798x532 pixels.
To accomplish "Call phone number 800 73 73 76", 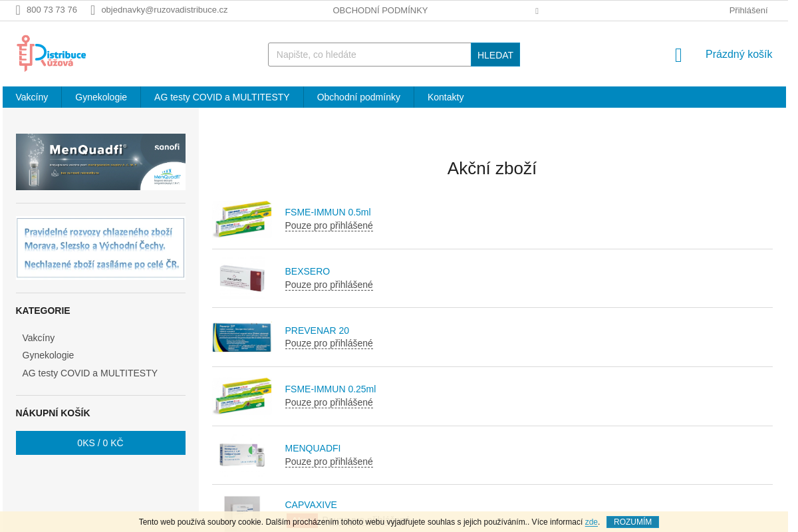I will [x=52, y=10].
